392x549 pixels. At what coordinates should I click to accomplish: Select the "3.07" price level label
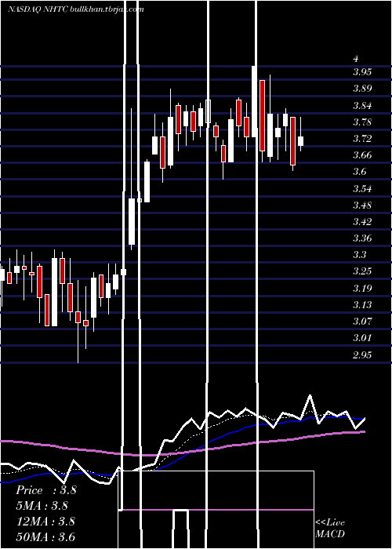point(362,321)
